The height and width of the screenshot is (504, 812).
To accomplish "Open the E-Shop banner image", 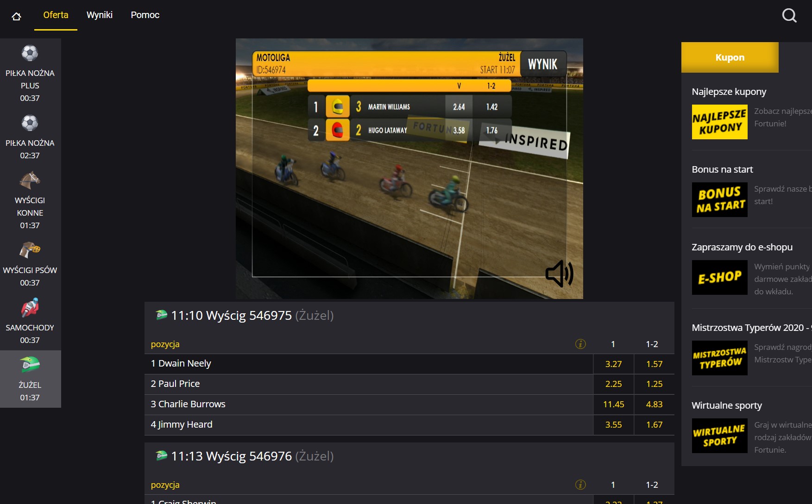I will [720, 278].
